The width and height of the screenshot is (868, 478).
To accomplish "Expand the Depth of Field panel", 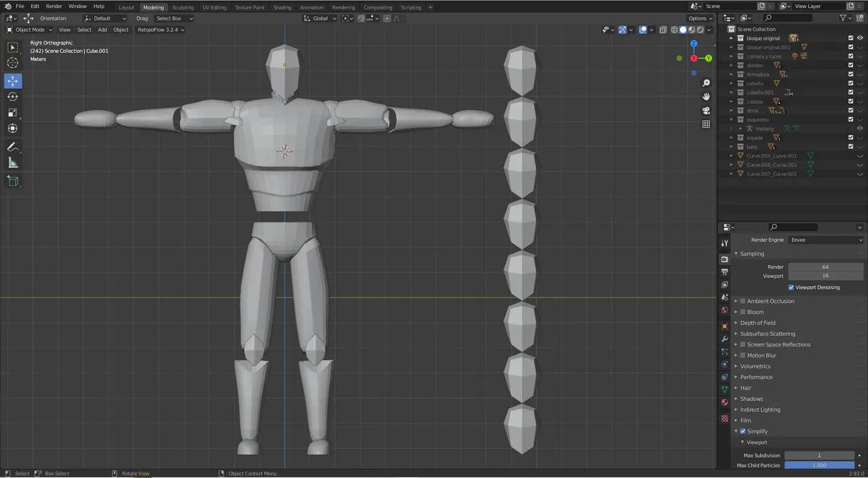I will 757,323.
